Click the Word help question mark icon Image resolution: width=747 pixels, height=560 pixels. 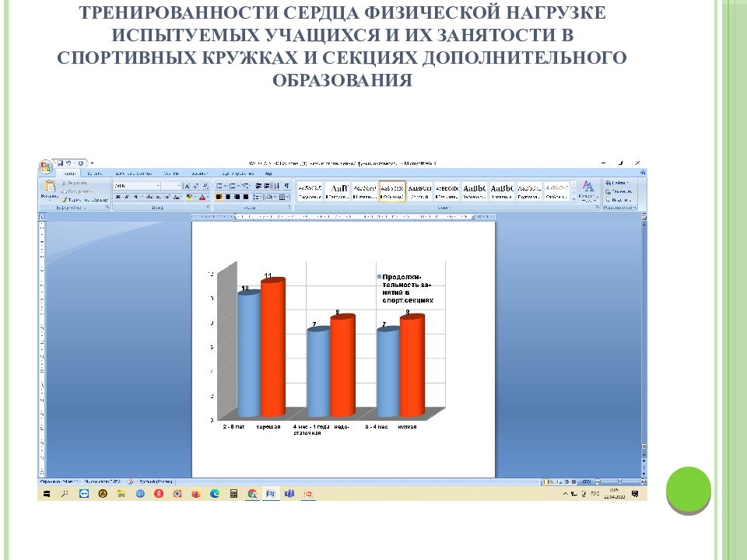pos(641,173)
